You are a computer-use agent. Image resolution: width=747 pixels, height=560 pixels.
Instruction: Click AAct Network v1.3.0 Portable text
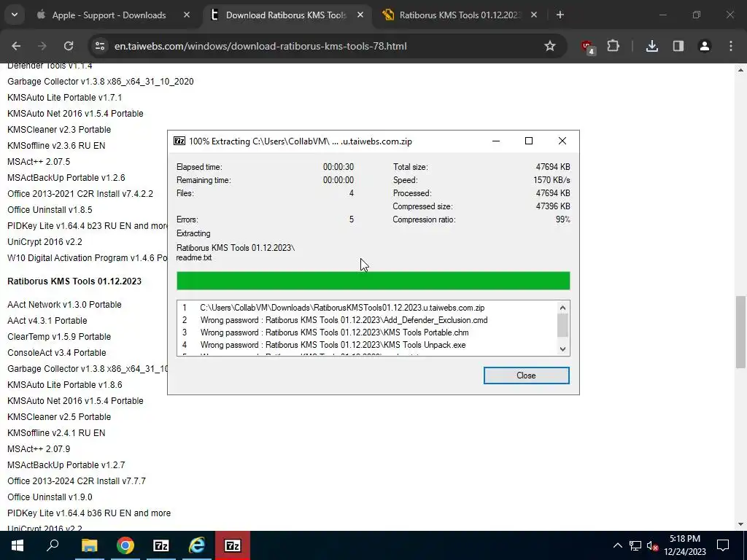click(64, 305)
